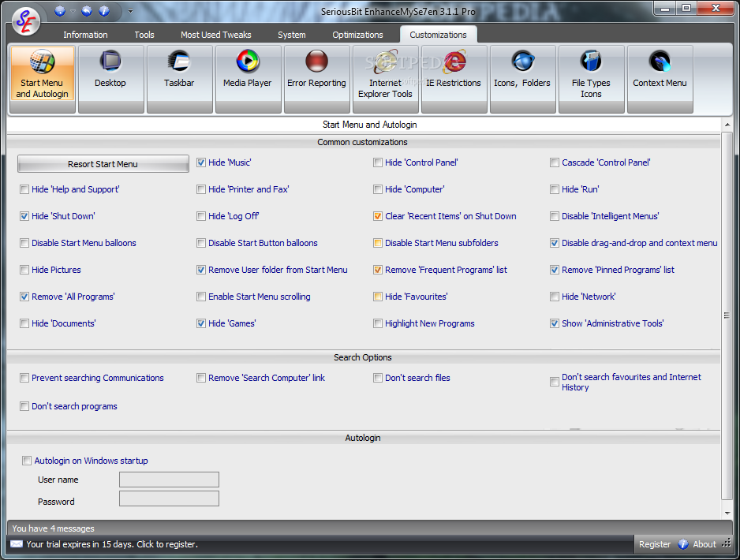Check Disable Start Button balloons
The height and width of the screenshot is (560, 740).
point(201,244)
